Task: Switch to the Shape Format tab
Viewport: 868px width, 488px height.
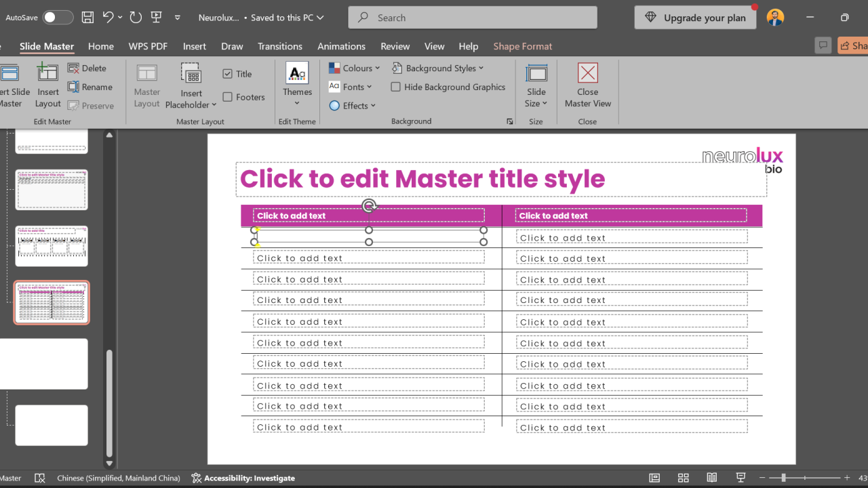Action: pyautogui.click(x=523, y=46)
